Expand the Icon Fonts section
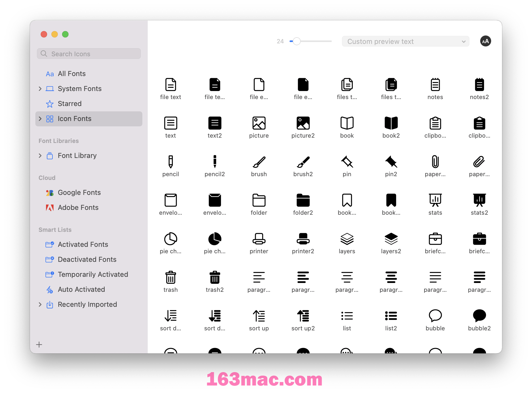532x393 pixels. (x=40, y=119)
